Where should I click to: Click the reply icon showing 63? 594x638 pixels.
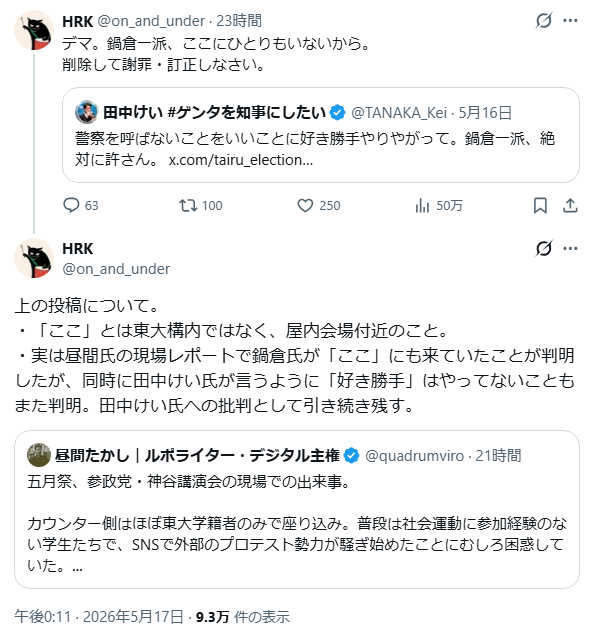(x=71, y=205)
